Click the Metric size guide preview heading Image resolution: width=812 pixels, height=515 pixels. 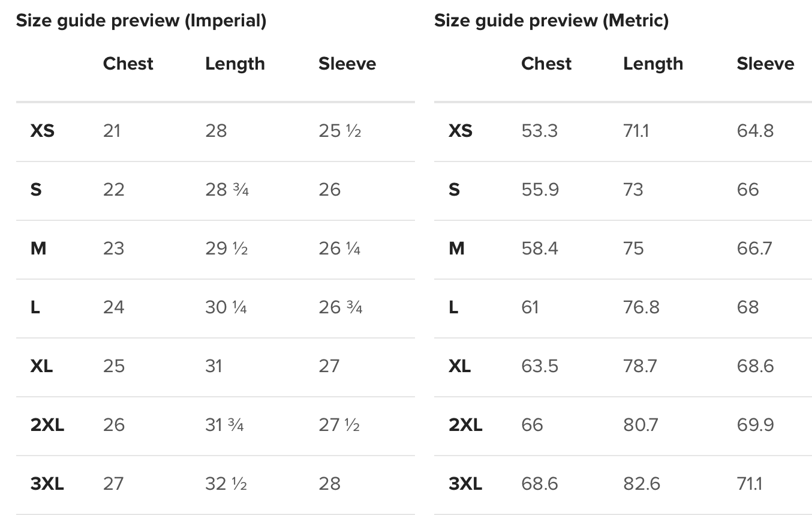[551, 21]
